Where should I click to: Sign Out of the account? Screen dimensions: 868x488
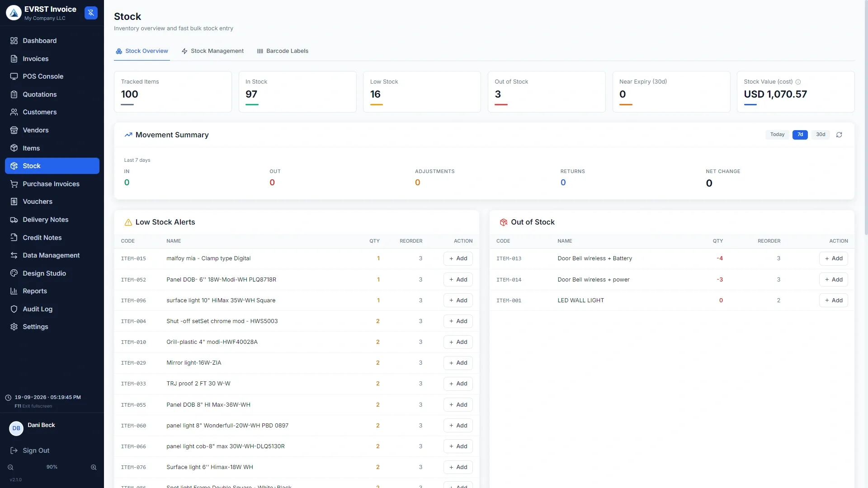(x=30, y=450)
